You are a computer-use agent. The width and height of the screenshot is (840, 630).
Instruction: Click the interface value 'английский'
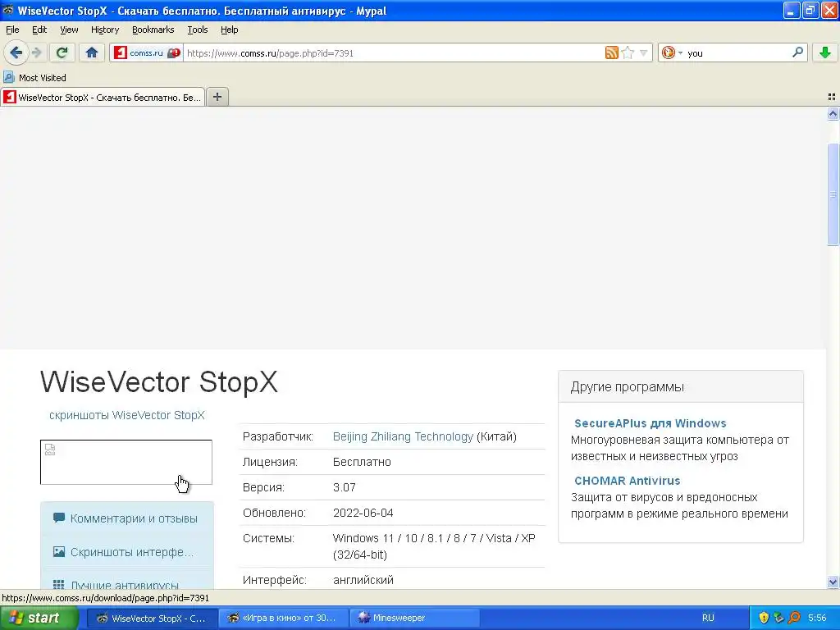(x=363, y=580)
